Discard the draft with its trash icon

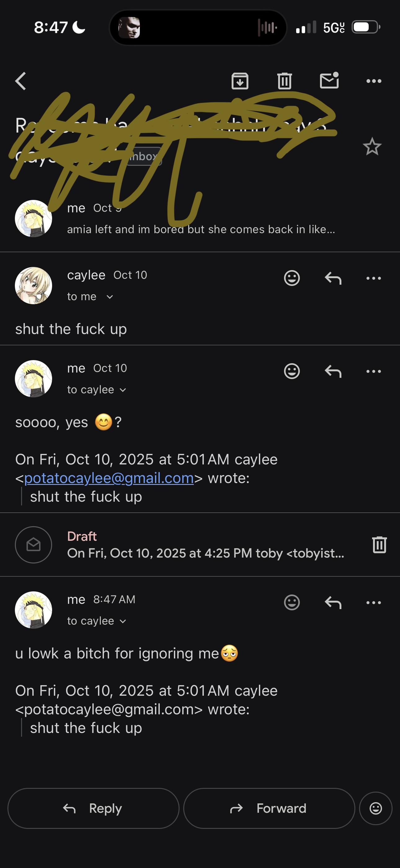click(379, 545)
